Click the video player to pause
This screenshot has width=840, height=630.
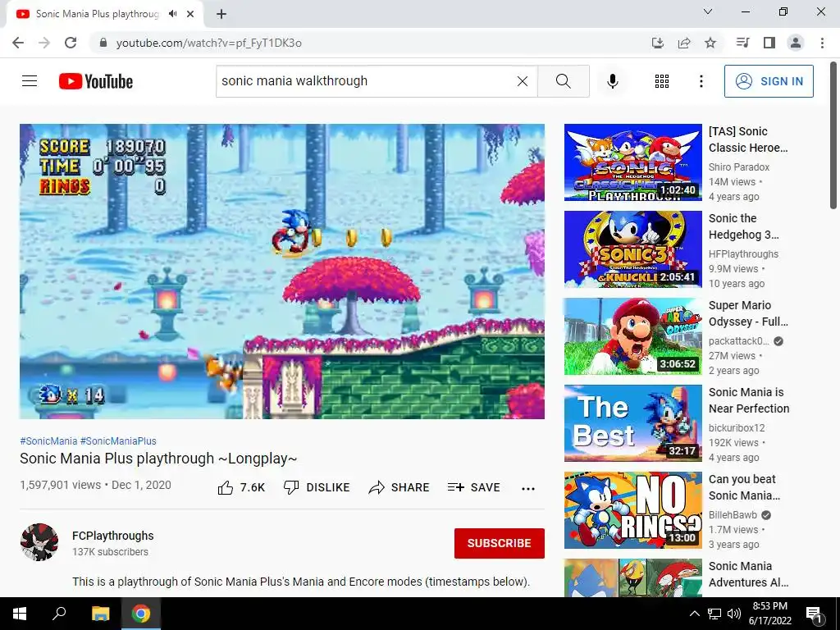click(282, 271)
